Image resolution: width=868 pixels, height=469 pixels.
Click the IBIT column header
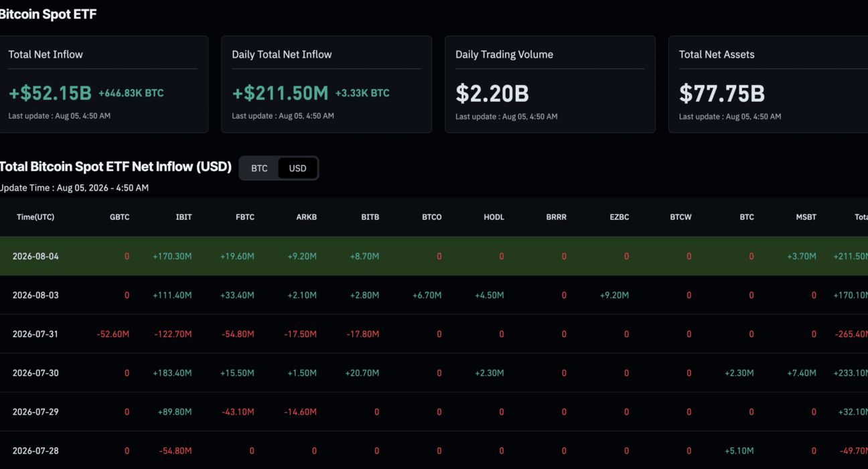click(184, 217)
